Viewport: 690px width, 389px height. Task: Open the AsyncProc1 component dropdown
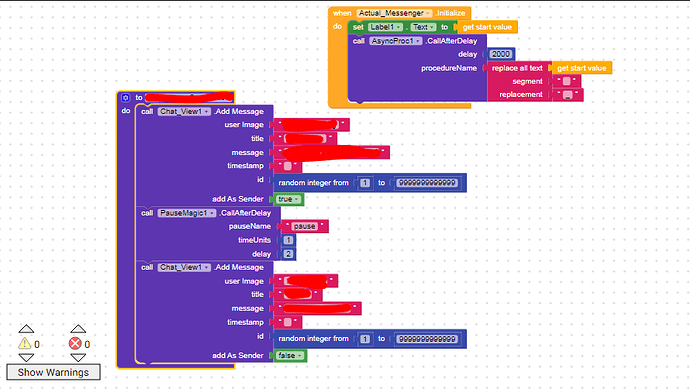(396, 41)
